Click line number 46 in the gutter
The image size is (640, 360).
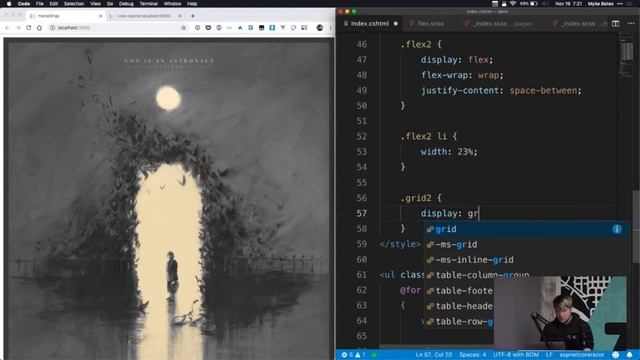coord(361,44)
